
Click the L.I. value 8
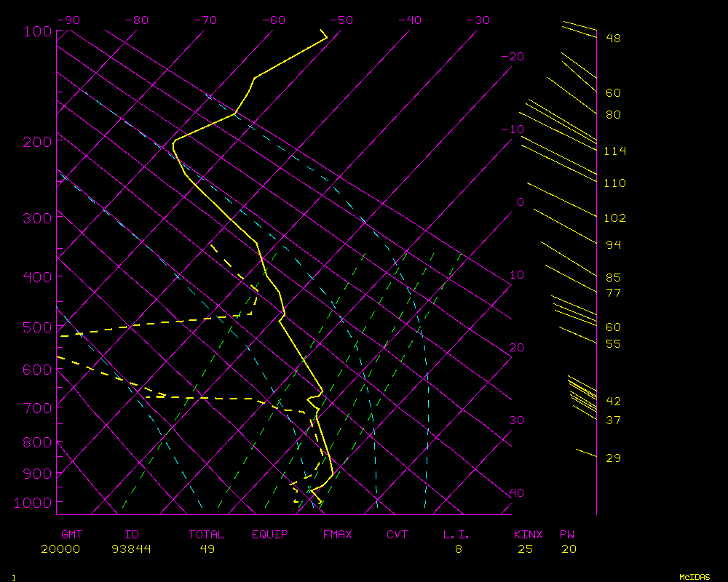click(459, 549)
